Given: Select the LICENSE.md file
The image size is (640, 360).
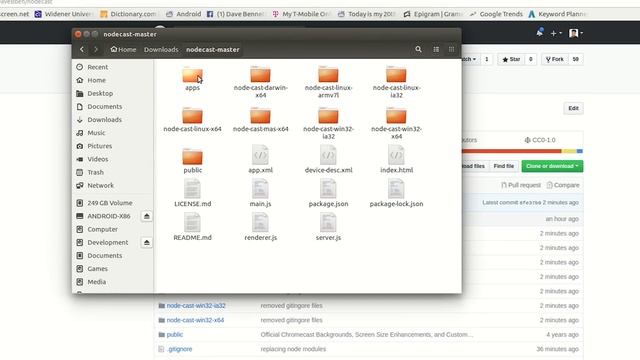Looking at the screenshot, I should click(192, 193).
